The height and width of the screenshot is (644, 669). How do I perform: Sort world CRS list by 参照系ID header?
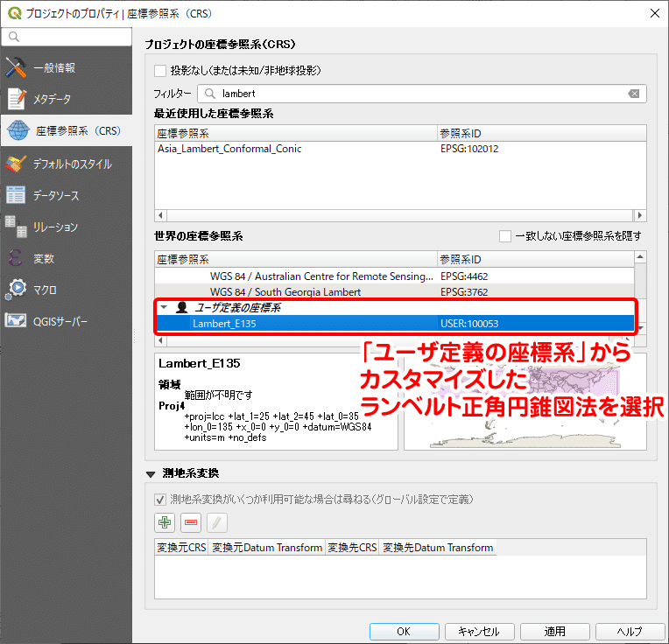[536, 259]
